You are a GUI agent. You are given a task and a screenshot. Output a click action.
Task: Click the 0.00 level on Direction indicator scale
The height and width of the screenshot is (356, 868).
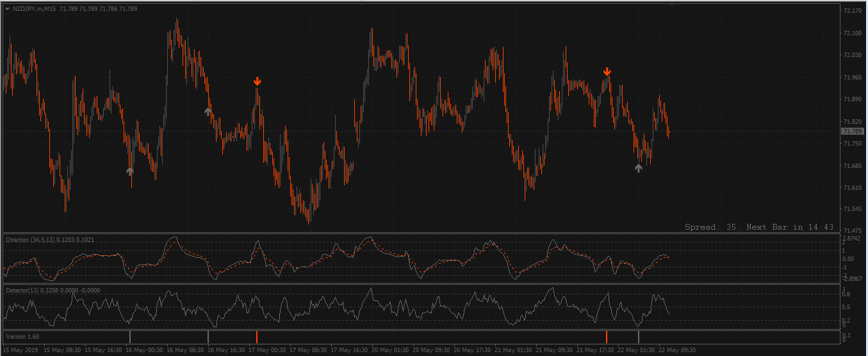(851, 259)
